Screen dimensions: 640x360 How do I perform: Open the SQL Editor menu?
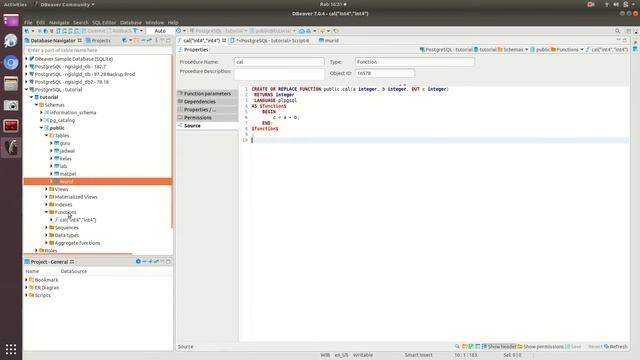[x=104, y=22]
